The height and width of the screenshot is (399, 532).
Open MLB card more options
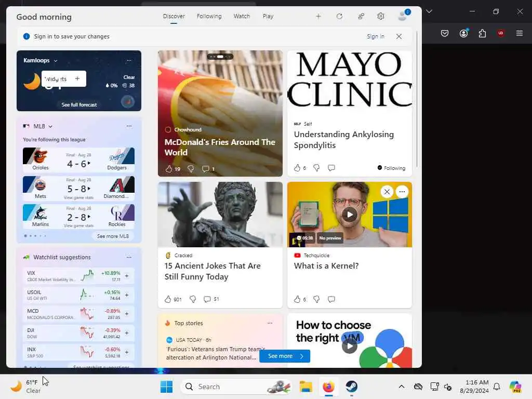coord(129,126)
